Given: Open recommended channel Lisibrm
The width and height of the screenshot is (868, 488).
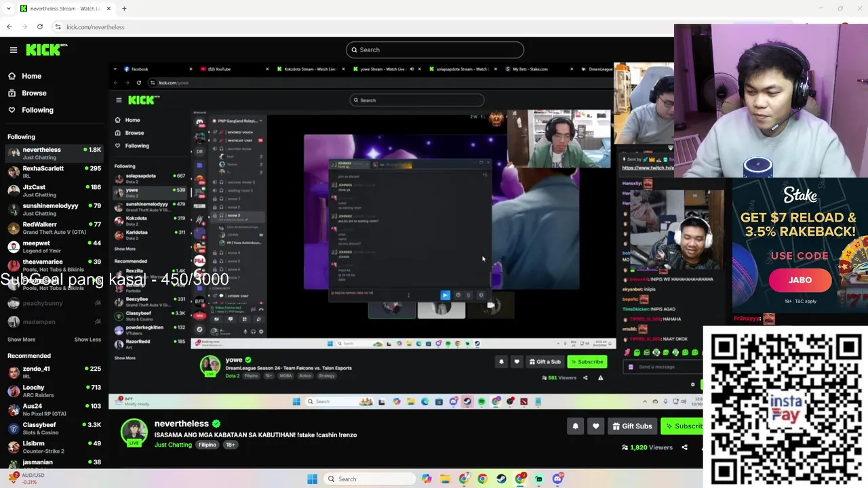Looking at the screenshot, I should point(54,447).
